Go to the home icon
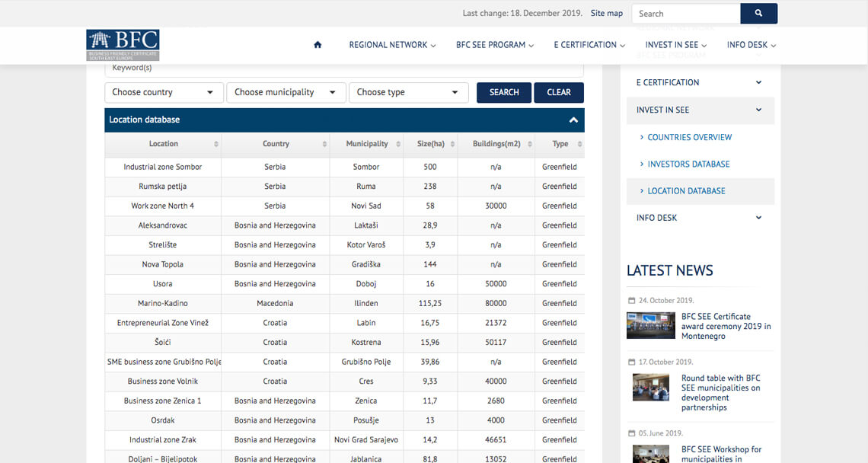 pyautogui.click(x=318, y=45)
